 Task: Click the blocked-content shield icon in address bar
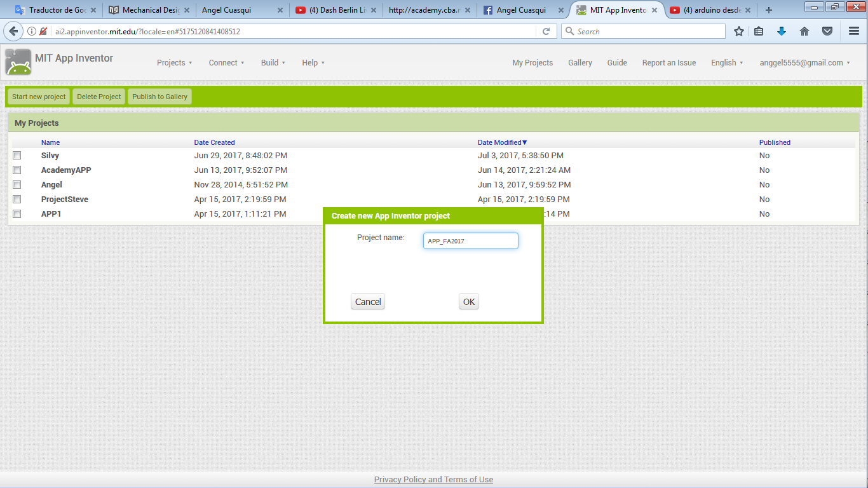[x=43, y=31]
